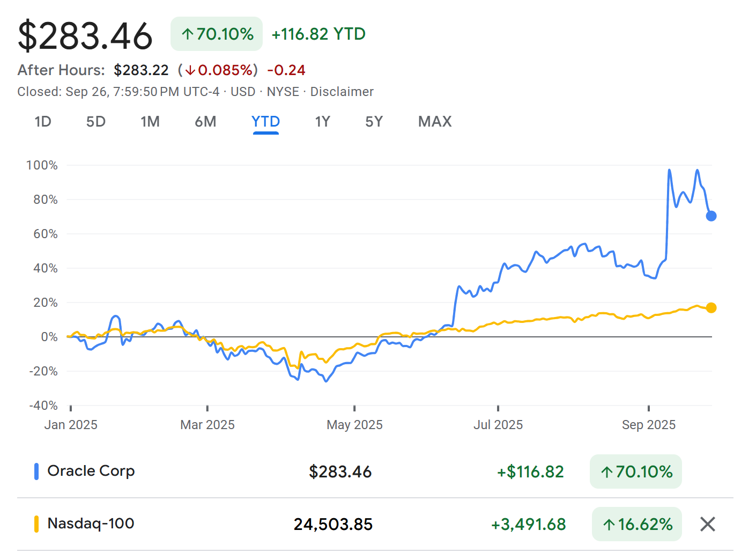The width and height of the screenshot is (756, 560).
Task: Click the yellow legend marker for Nasdaq-100
Action: [x=36, y=524]
